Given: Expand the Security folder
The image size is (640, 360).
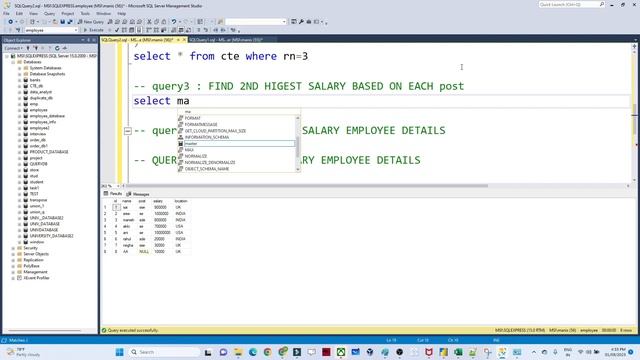Looking at the screenshot, I should [x=13, y=248].
